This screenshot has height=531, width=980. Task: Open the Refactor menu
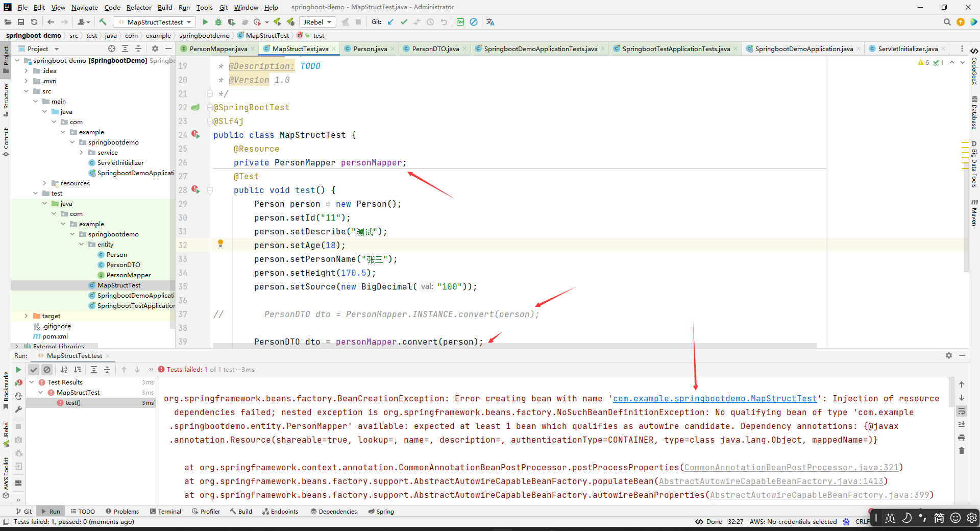(139, 7)
